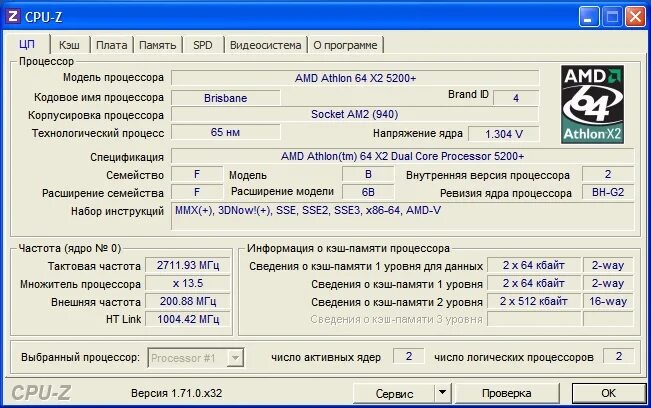Click the Brisbane code name field
The width and height of the screenshot is (651, 408).
[x=225, y=98]
